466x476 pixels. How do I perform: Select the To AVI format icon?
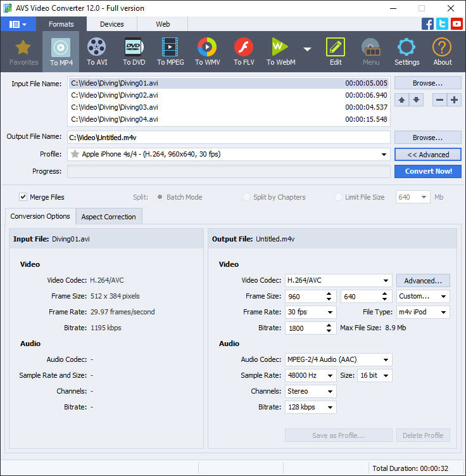point(97,52)
